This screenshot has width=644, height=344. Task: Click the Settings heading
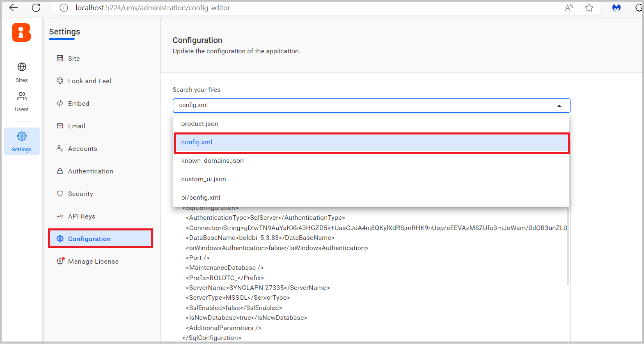click(64, 32)
